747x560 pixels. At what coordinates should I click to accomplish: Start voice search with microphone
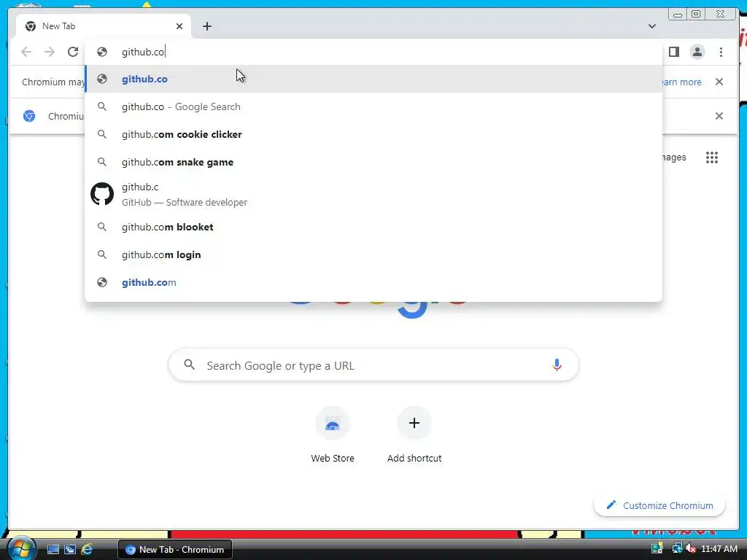pos(557,365)
